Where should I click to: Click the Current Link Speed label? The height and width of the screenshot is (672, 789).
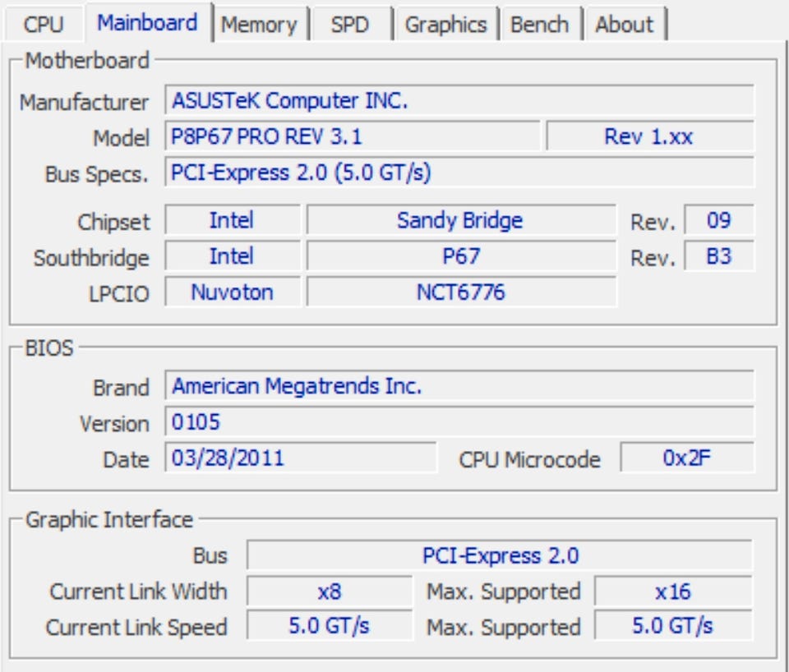click(x=136, y=628)
